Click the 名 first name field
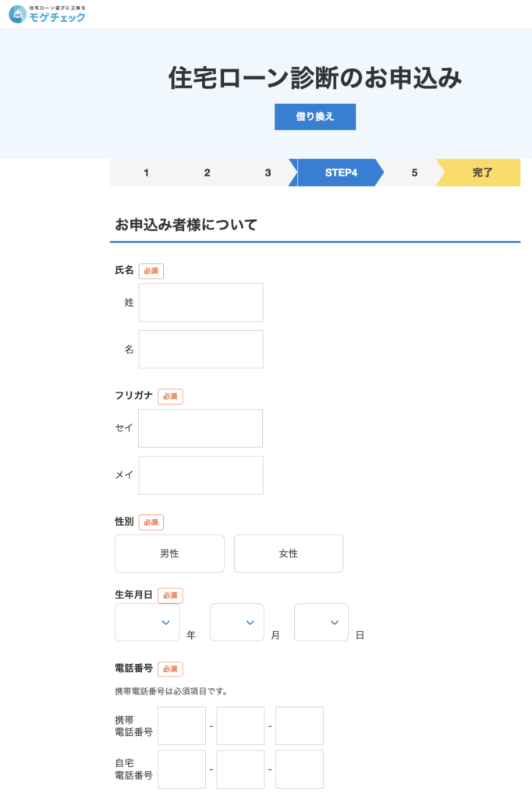532x799 pixels. (x=200, y=349)
